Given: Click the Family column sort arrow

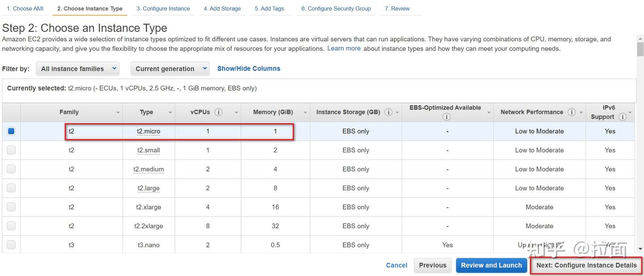Looking at the screenshot, I should [118, 113].
